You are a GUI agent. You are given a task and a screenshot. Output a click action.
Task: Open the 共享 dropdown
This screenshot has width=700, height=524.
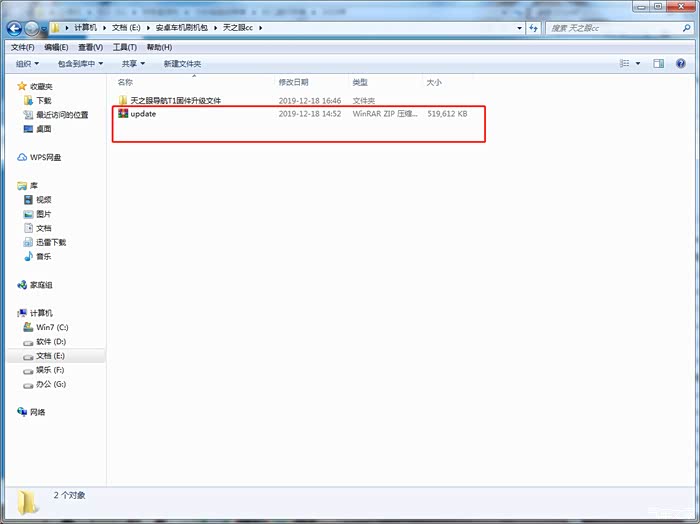pos(133,64)
